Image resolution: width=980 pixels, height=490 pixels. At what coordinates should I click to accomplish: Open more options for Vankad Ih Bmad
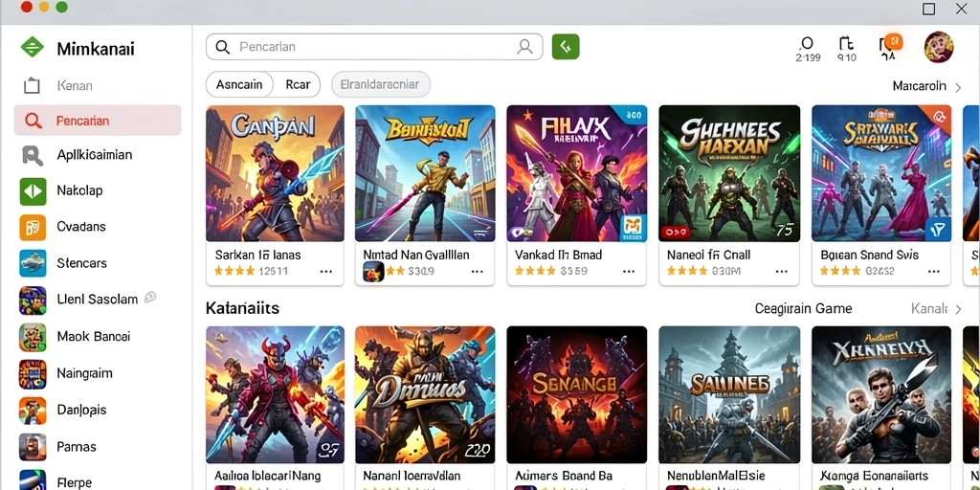629,271
